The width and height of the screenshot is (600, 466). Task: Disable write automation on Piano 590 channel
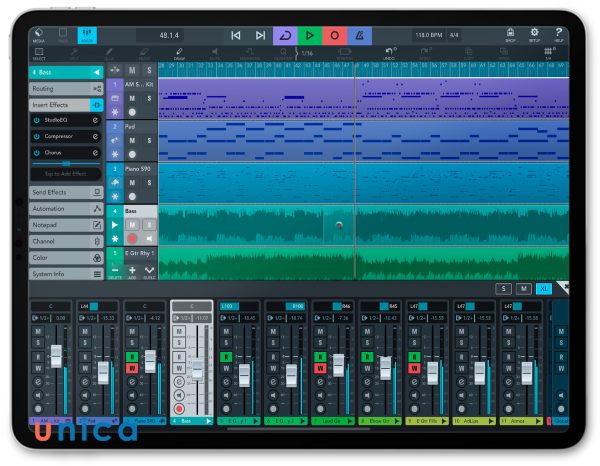pos(132,368)
